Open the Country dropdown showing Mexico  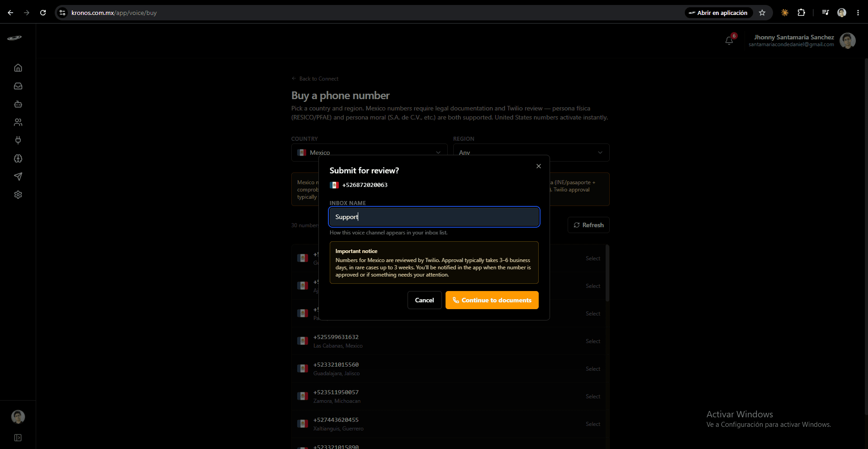click(369, 153)
